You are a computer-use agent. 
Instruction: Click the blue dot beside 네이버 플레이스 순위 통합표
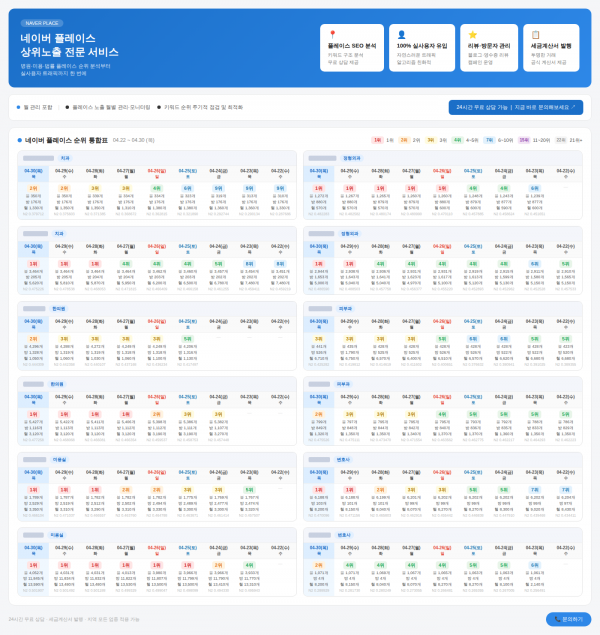pos(19,140)
